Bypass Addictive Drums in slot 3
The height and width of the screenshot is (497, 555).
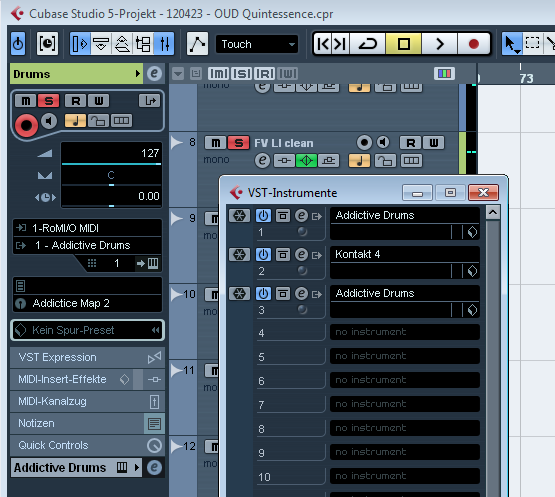[282, 293]
